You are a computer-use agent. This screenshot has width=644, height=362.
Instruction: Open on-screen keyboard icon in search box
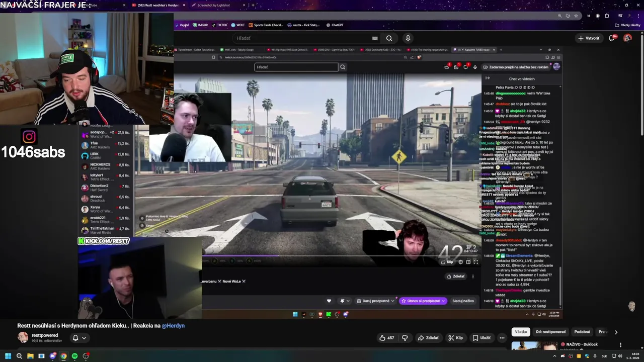tap(374, 38)
